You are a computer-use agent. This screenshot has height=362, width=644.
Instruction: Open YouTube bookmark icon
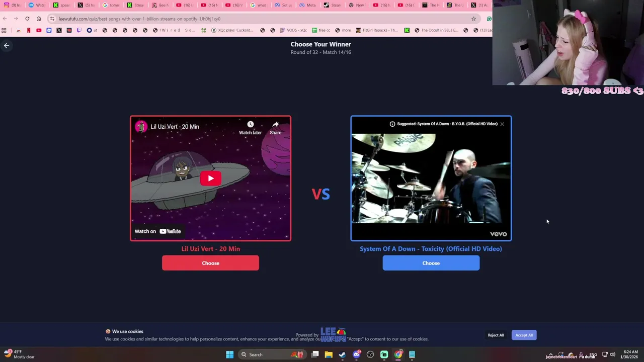pos(39,30)
